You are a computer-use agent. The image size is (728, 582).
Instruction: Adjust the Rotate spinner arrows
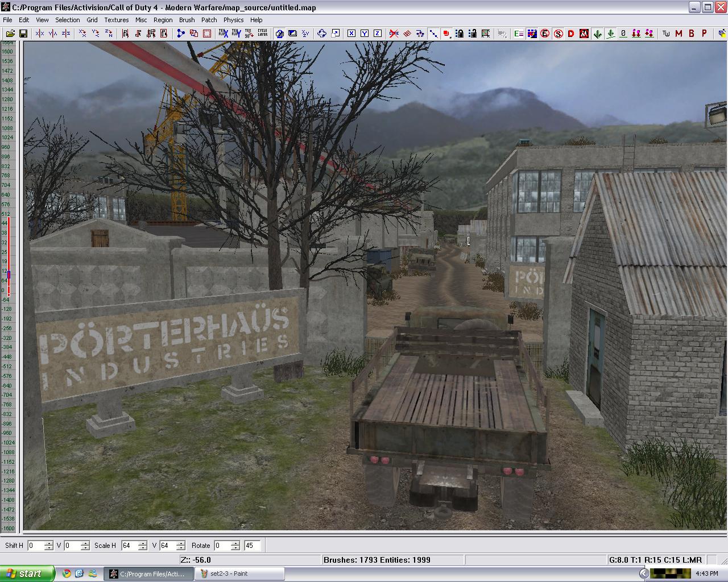click(x=235, y=546)
